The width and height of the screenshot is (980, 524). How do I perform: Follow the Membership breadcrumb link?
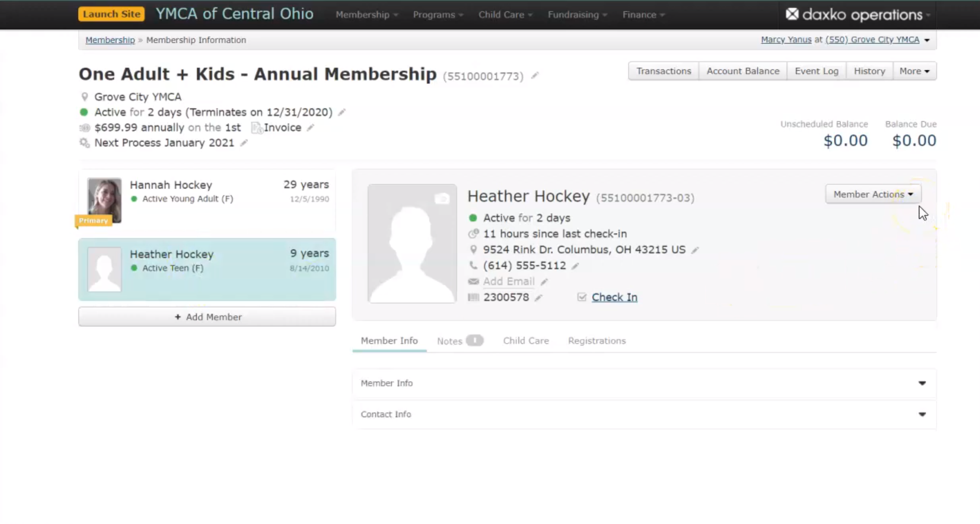(x=110, y=40)
